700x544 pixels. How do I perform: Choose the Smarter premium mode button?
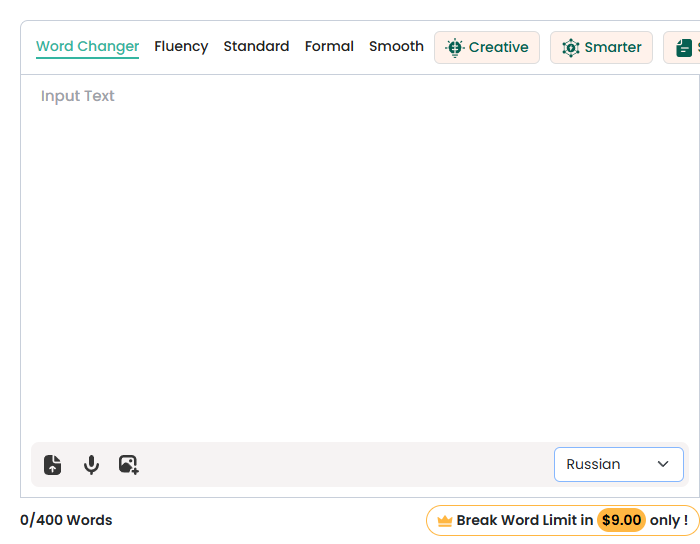click(601, 47)
